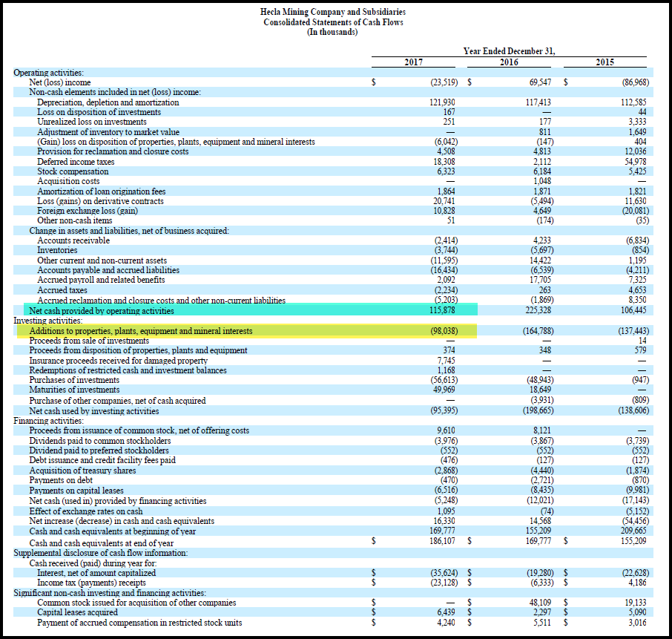Click 2015 income tax value 4,186
Image resolution: width=672 pixels, height=639 pixels.
[638, 583]
